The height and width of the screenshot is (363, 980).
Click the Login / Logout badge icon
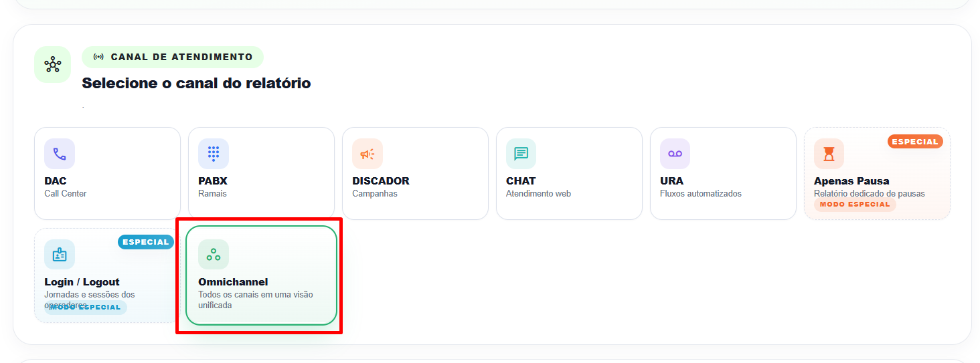pos(60,255)
